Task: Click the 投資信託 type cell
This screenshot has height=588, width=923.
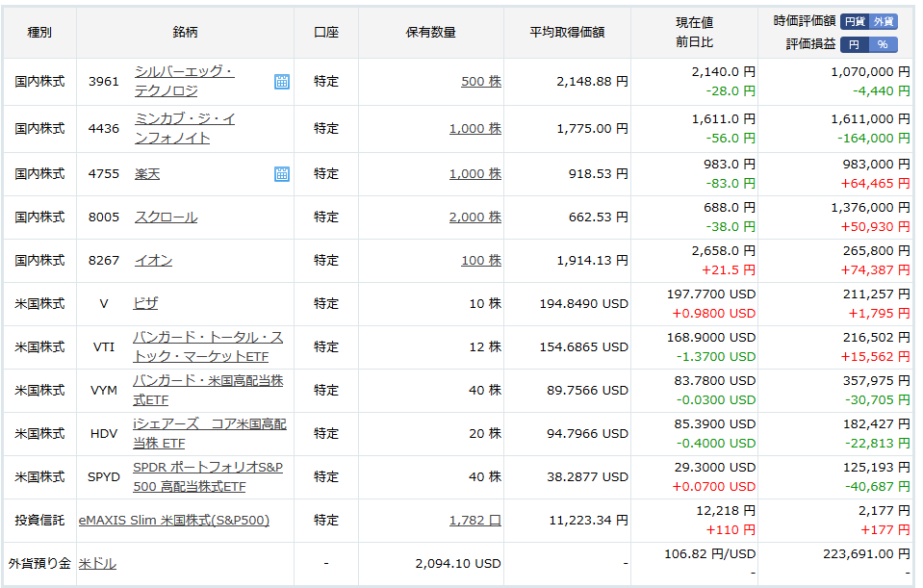Action: click(x=39, y=521)
